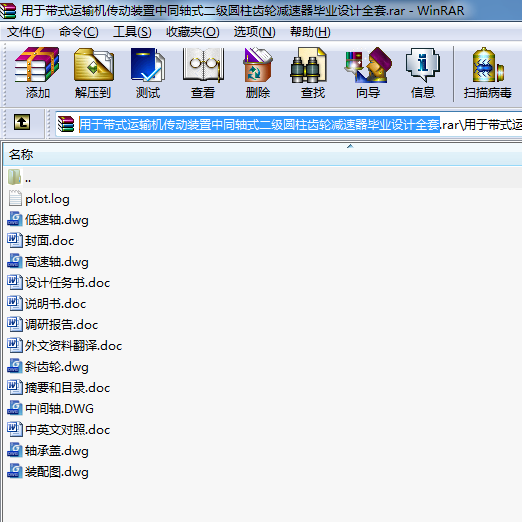The image size is (522, 522).
Task: Run the 测试 (Test) archive tool
Action: point(148,73)
